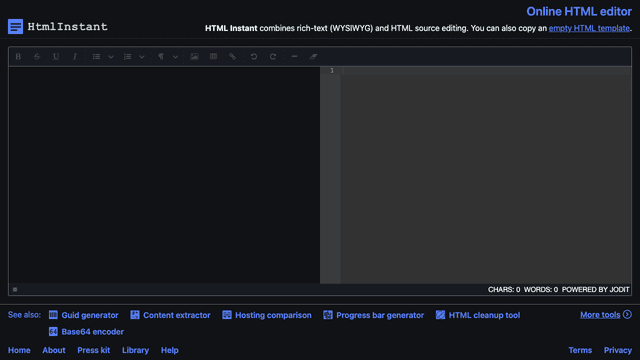
Task: Open the POWERED BY JODIT link
Action: 596,289
